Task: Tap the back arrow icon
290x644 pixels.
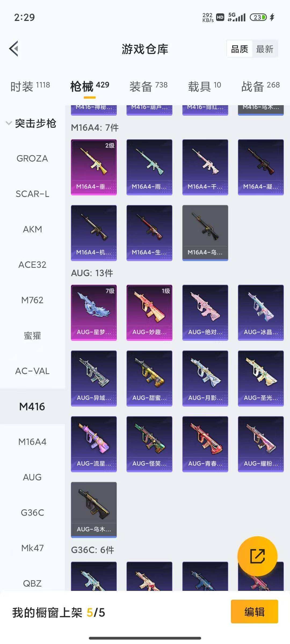Action: [14, 49]
